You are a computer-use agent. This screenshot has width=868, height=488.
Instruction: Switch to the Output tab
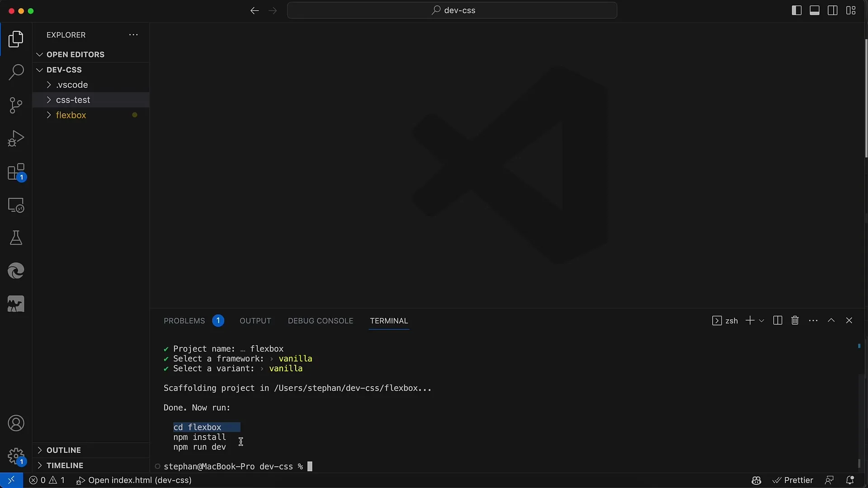255,321
